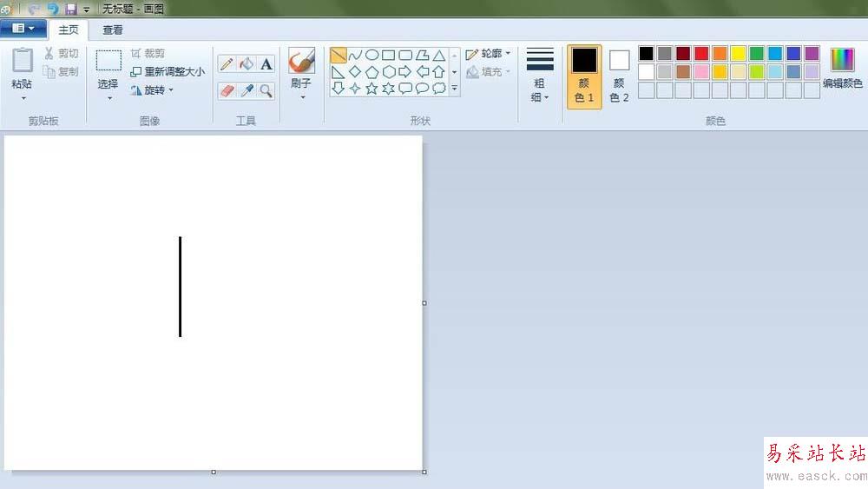Choose the red color swatch

[701, 53]
